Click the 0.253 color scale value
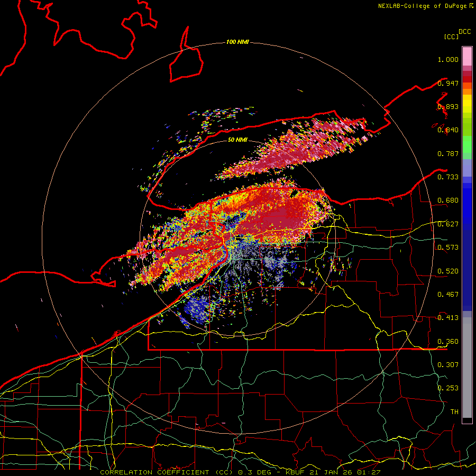Screen dimensions: 476x476 point(448,388)
